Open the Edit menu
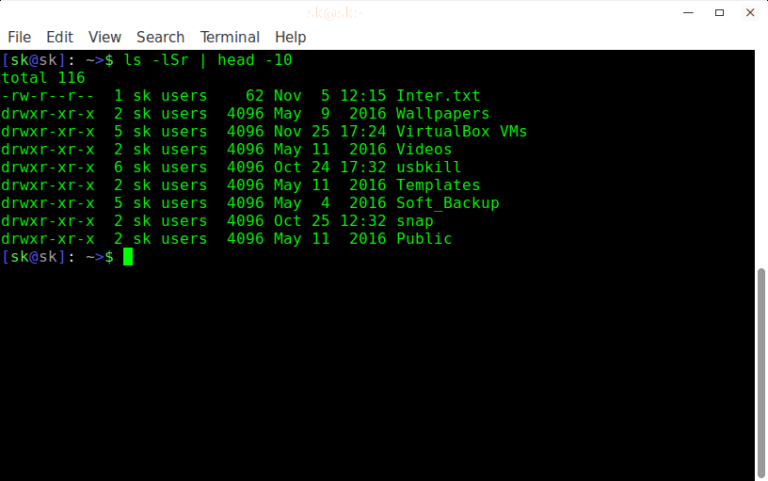The width and height of the screenshot is (768, 481). (60, 37)
